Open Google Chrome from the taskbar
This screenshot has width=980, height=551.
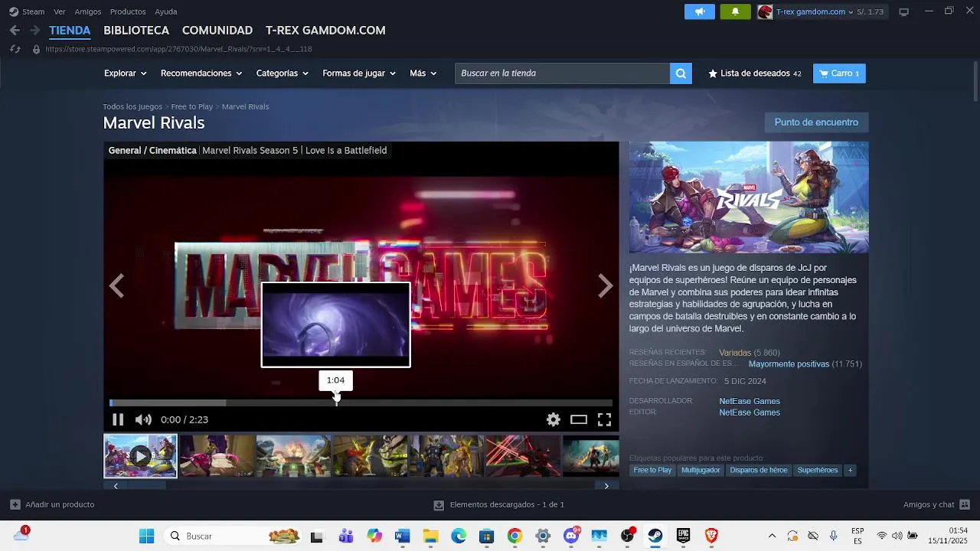tap(514, 536)
